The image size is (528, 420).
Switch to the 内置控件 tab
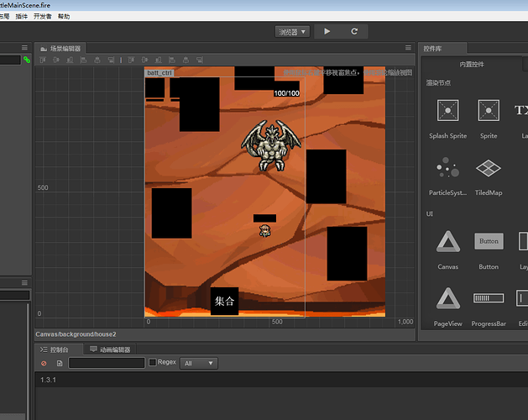tap(472, 64)
